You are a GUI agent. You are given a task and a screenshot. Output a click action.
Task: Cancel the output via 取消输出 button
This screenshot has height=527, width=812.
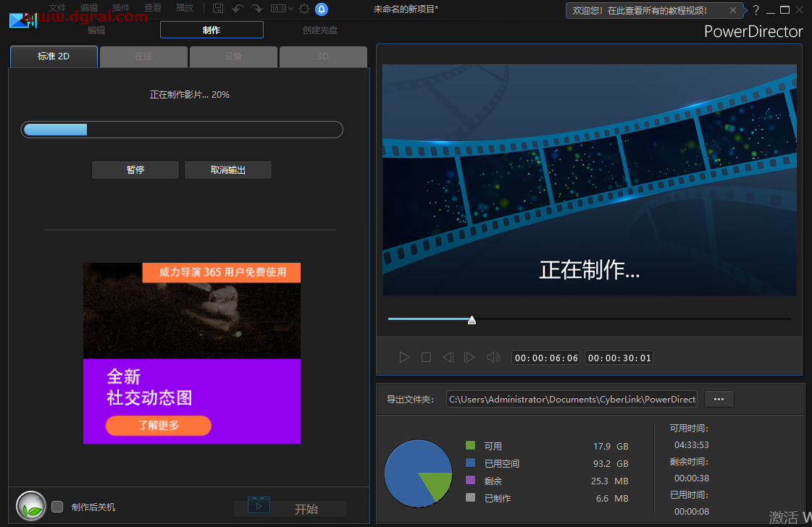point(227,169)
